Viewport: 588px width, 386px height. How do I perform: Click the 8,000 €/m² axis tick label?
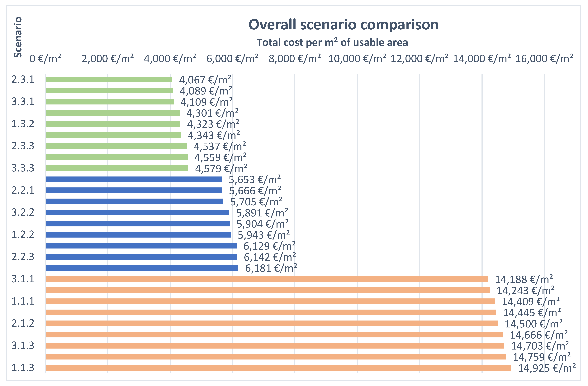(295, 59)
